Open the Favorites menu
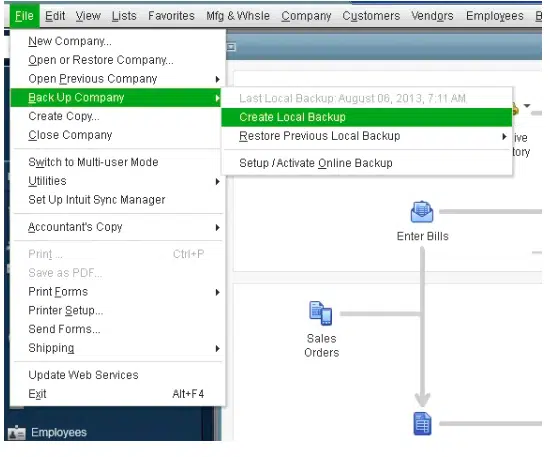Screen dimensions: 550x457 [171, 16]
